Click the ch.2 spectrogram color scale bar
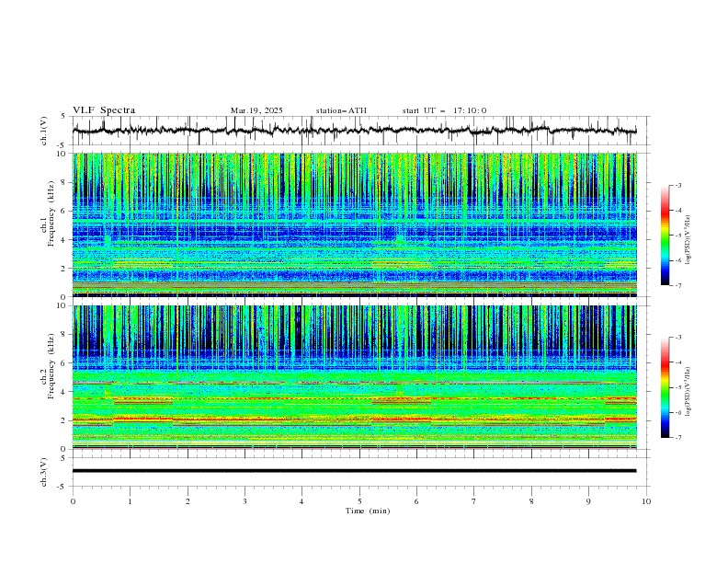Viewport: 728px width, 563px height. click(665, 387)
